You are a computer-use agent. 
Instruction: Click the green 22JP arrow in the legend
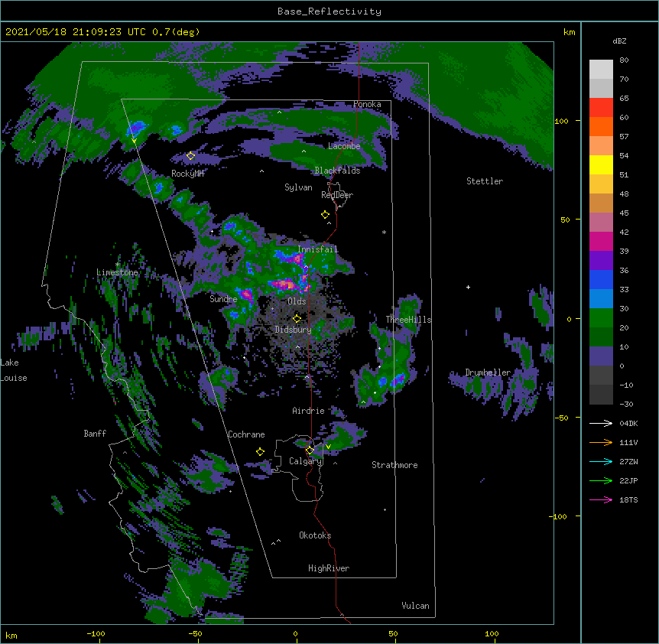[601, 480]
